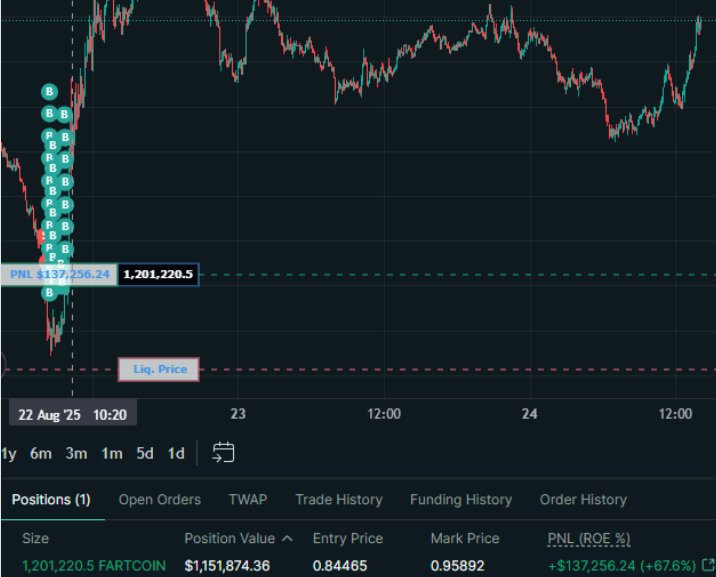Click share icon next to PNL value
Screen dimensions: 716x577
708,565
